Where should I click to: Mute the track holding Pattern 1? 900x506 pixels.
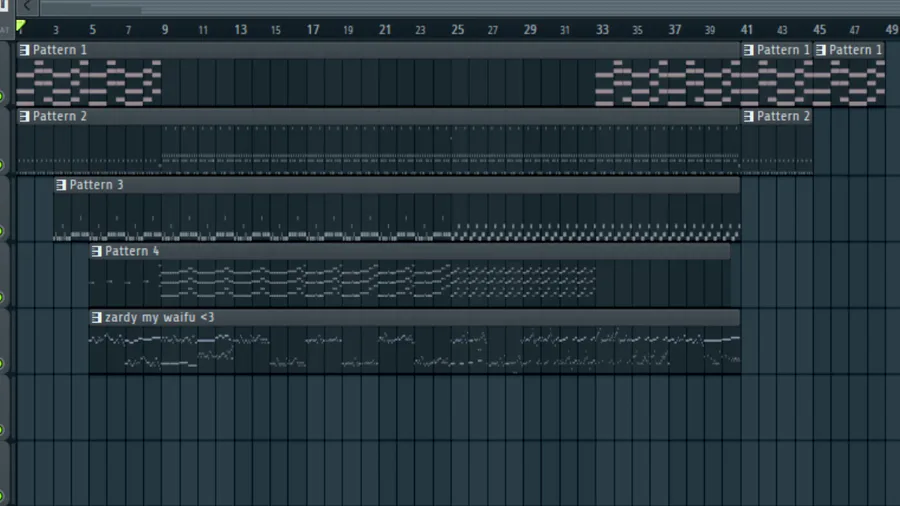2,96
